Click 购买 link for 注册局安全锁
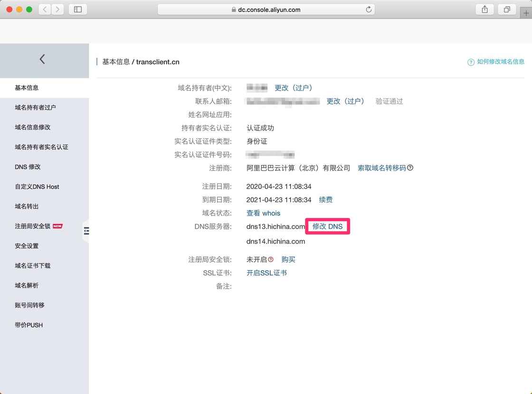The height and width of the screenshot is (394, 532). (288, 259)
